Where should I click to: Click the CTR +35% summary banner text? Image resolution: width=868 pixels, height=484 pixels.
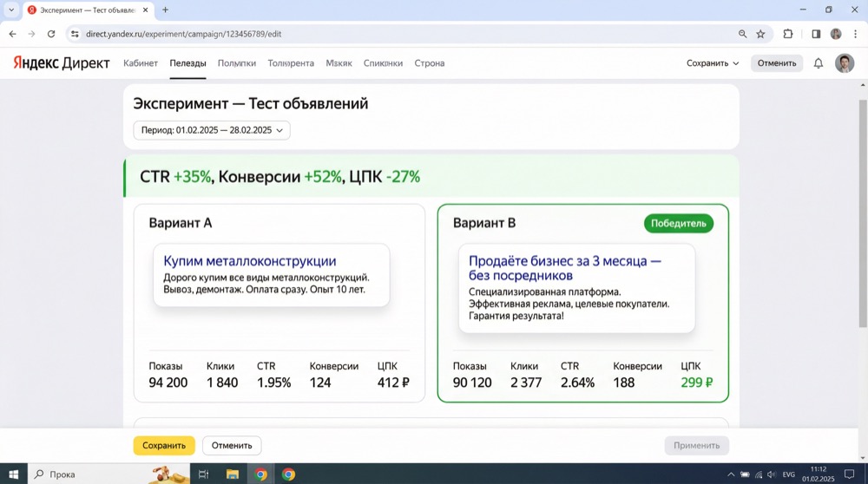pos(280,176)
